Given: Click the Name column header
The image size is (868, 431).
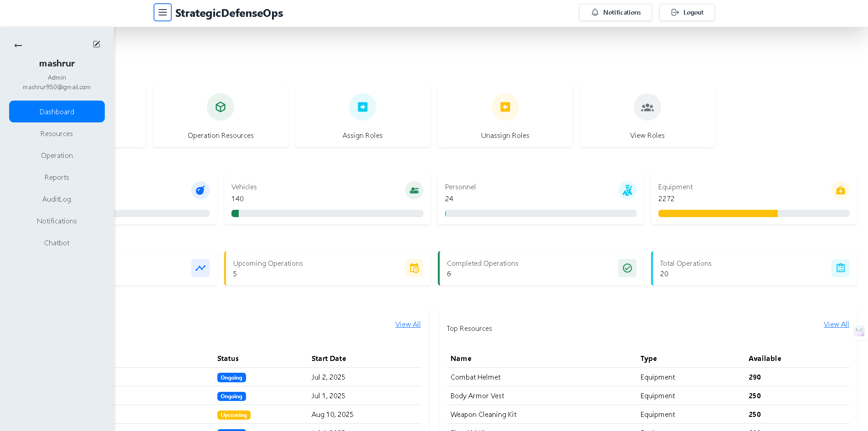Looking at the screenshot, I should (x=461, y=358).
